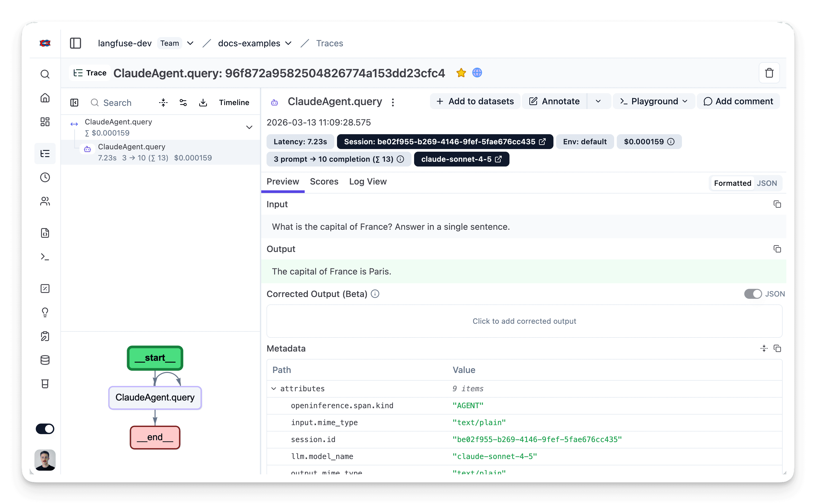Switch to the Log View tab
The height and width of the screenshot is (504, 816).
tap(368, 182)
